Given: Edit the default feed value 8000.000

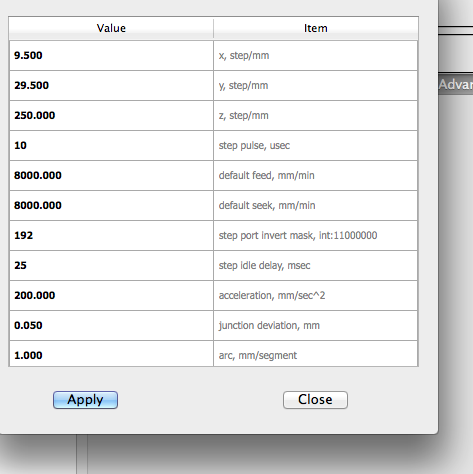Looking at the screenshot, I should 111,176.
